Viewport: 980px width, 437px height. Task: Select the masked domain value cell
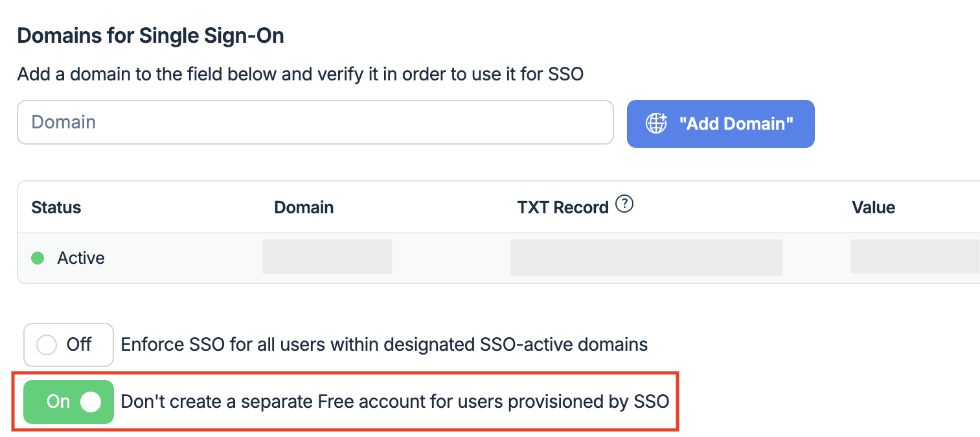coord(326,256)
